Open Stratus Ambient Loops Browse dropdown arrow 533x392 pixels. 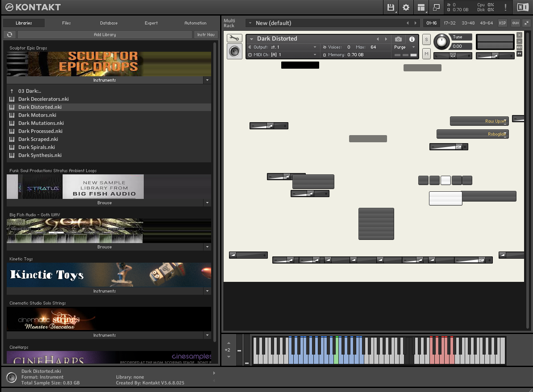[x=208, y=203]
